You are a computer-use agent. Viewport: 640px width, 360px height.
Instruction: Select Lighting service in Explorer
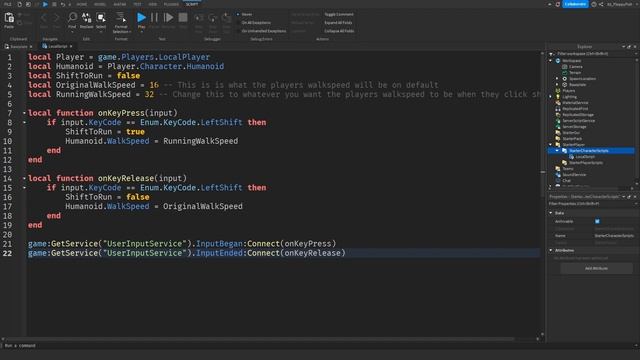(569, 97)
